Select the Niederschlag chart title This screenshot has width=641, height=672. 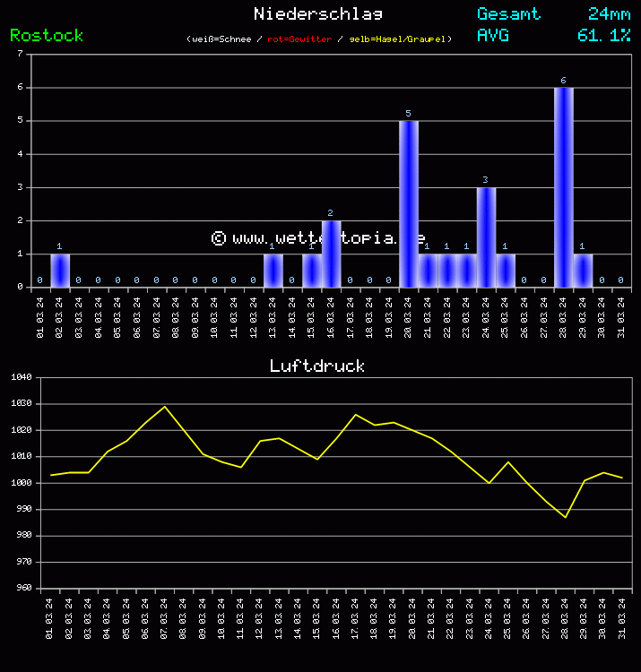(x=317, y=13)
